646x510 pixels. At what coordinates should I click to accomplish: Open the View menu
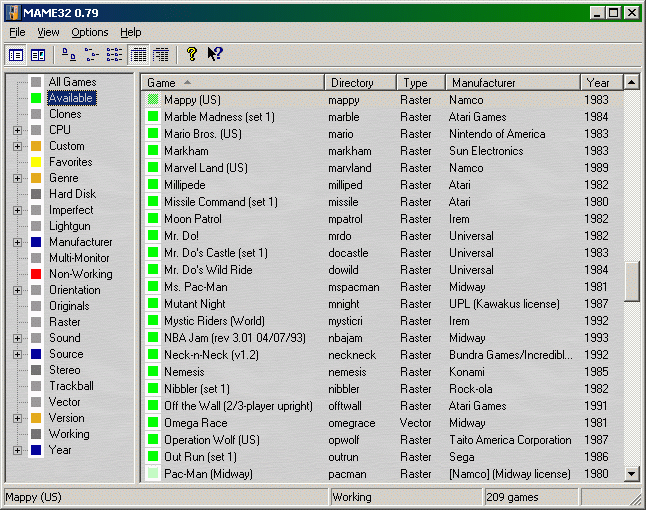pyautogui.click(x=48, y=33)
